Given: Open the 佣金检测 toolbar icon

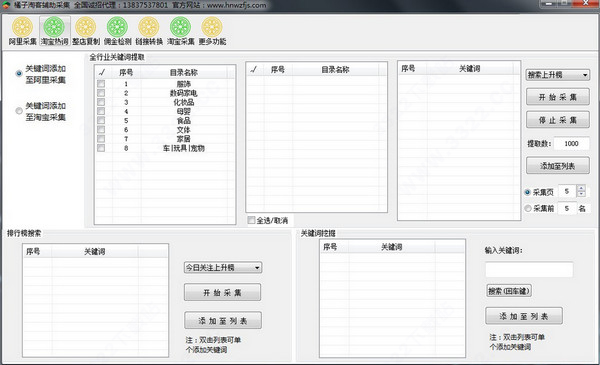Looking at the screenshot, I should point(117,31).
